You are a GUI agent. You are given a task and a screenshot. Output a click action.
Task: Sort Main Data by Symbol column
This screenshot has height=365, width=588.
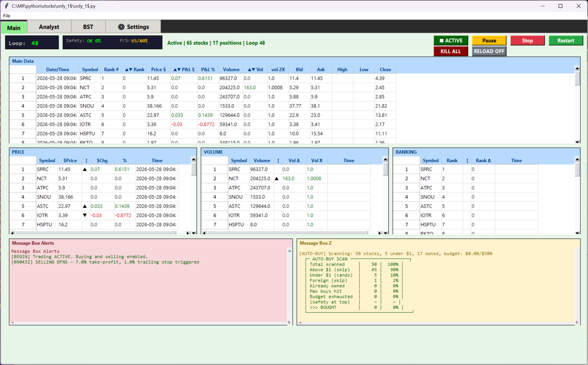pyautogui.click(x=90, y=69)
